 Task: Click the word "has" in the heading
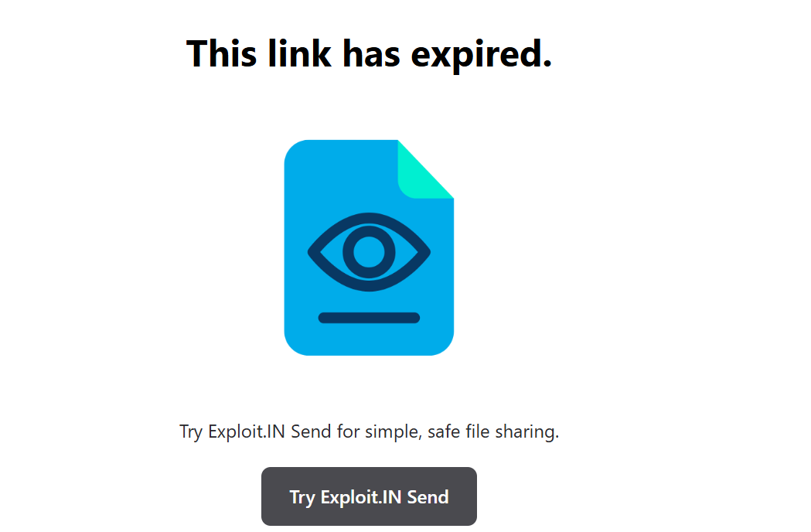click(371, 53)
